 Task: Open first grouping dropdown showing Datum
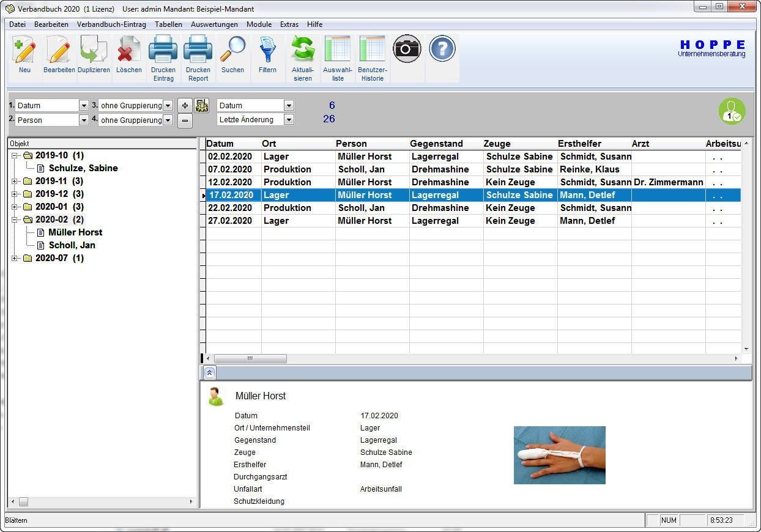click(x=84, y=106)
